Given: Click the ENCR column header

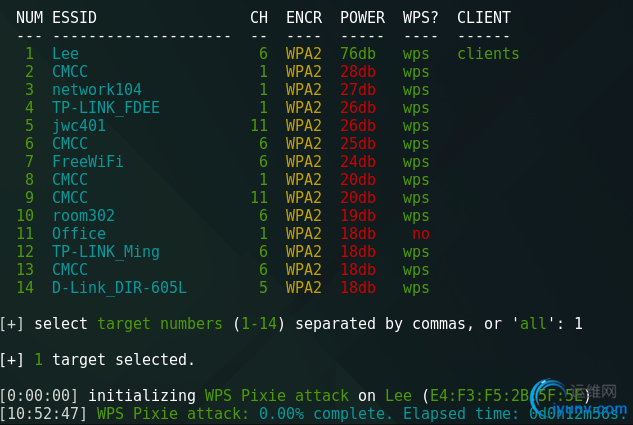Looking at the screenshot, I should click(304, 17).
